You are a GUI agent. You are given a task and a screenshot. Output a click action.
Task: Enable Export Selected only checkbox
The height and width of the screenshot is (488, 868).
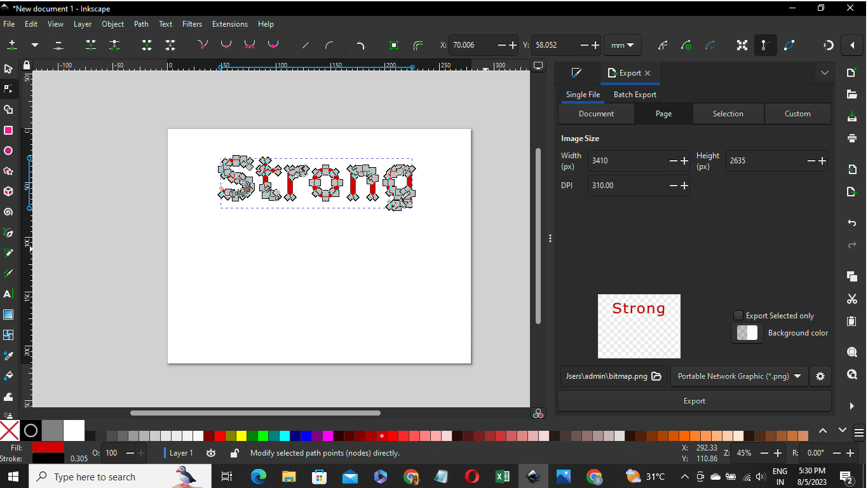[738, 316]
